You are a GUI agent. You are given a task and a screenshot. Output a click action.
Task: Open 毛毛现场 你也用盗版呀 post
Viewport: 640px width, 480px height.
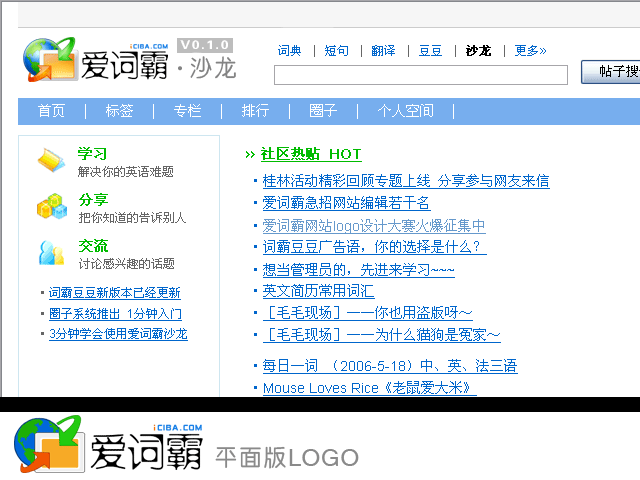click(x=367, y=313)
